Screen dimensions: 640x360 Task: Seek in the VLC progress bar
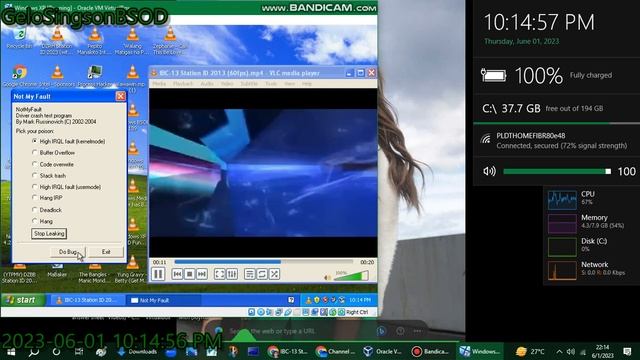pyautogui.click(x=264, y=262)
